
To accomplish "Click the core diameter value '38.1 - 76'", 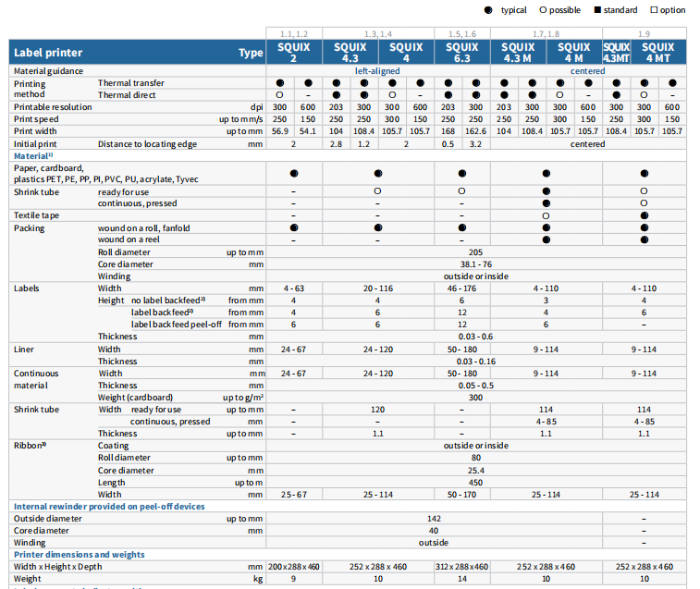I will tap(476, 264).
